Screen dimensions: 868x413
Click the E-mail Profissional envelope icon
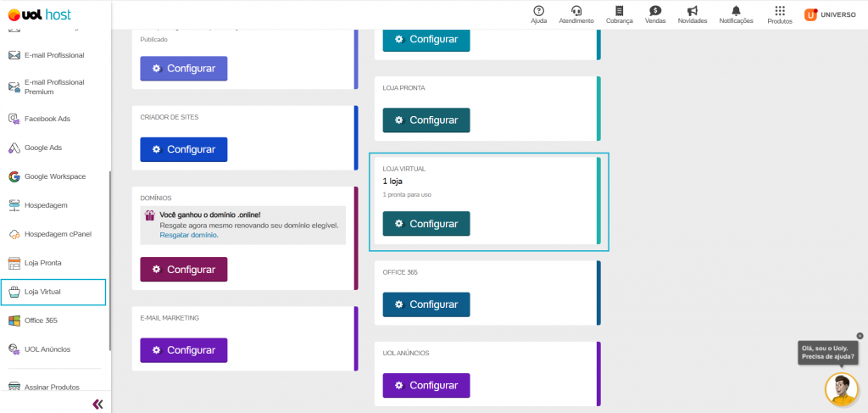pos(14,55)
